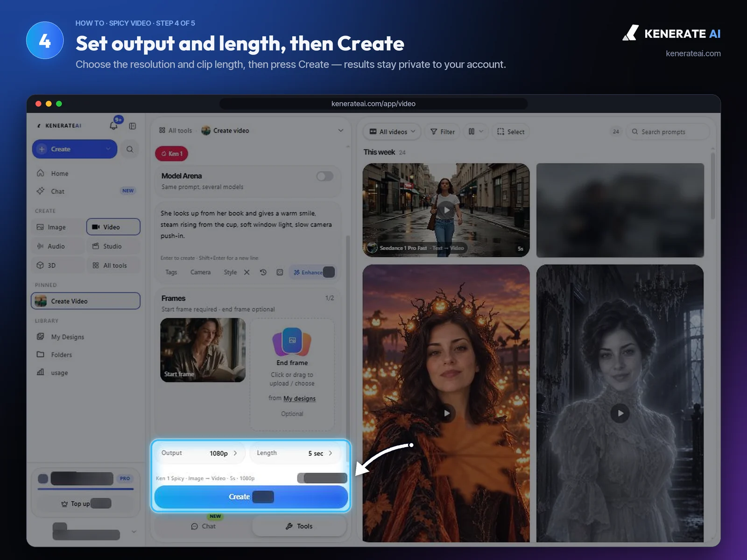The image size is (747, 560).
Task: Open the All videos dropdown
Action: pyautogui.click(x=392, y=132)
